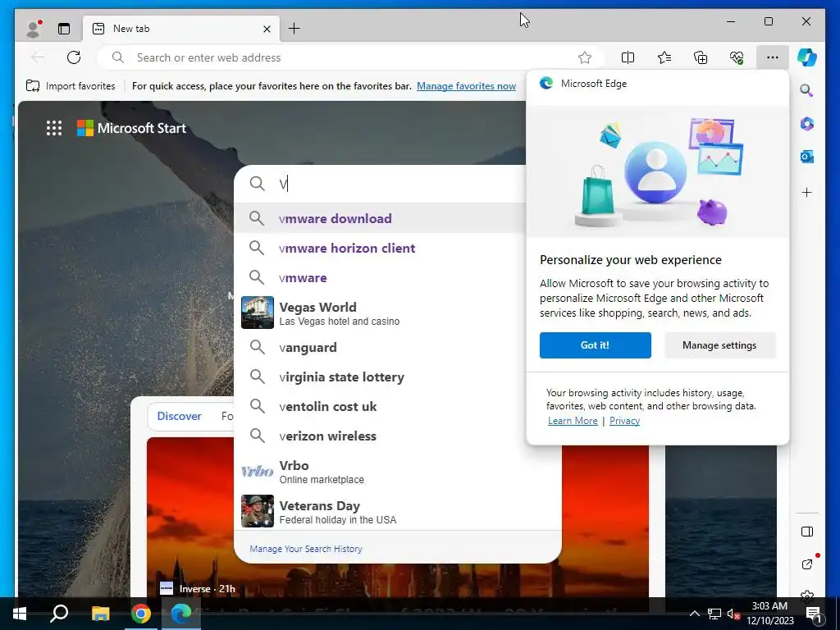Screen dimensions: 840x630
Task: Select the vanguard suggestion
Action: tap(381, 347)
